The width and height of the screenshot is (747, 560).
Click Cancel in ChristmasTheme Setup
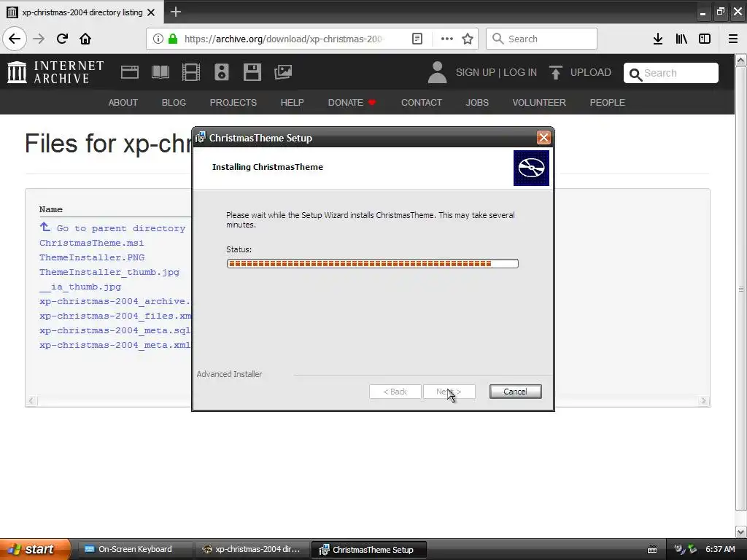point(515,392)
